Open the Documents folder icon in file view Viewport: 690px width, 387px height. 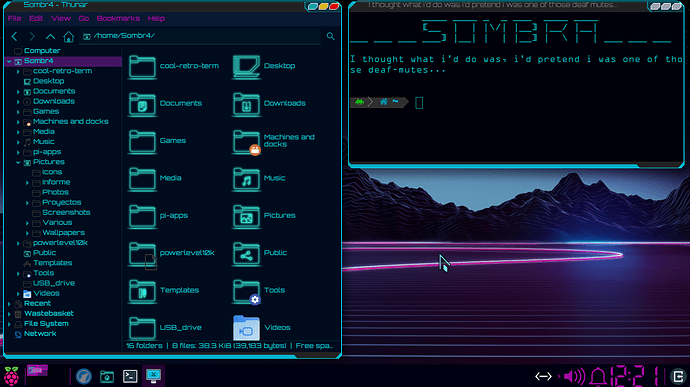(x=142, y=104)
